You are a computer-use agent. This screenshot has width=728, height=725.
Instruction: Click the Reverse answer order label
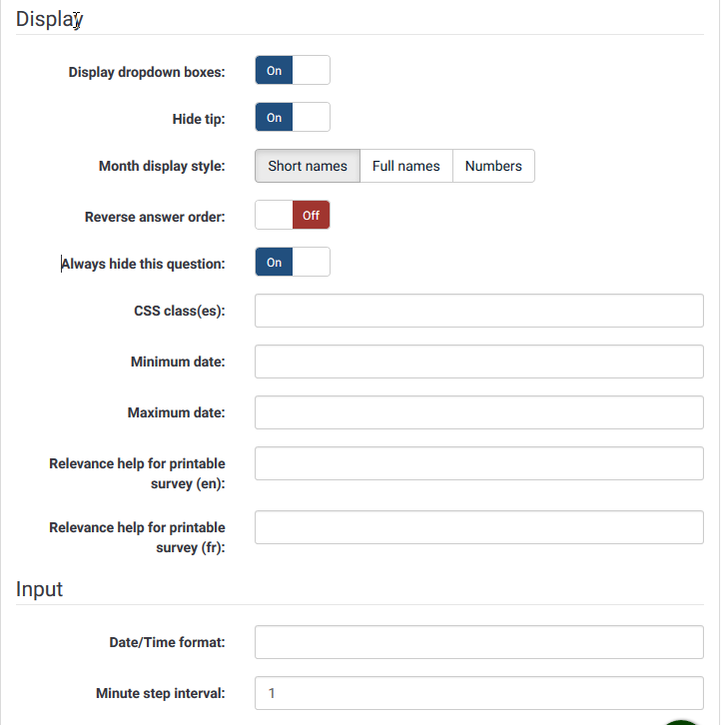click(x=155, y=216)
